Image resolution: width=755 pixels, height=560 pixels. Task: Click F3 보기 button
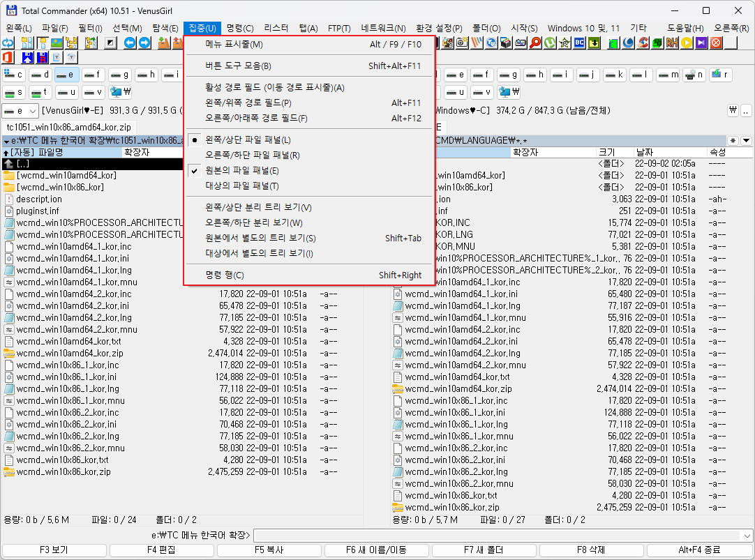[x=54, y=550]
